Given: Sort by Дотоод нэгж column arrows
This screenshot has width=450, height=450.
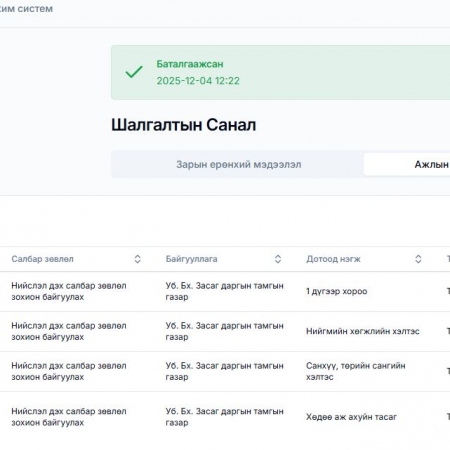Looking at the screenshot, I should pyautogui.click(x=418, y=259).
